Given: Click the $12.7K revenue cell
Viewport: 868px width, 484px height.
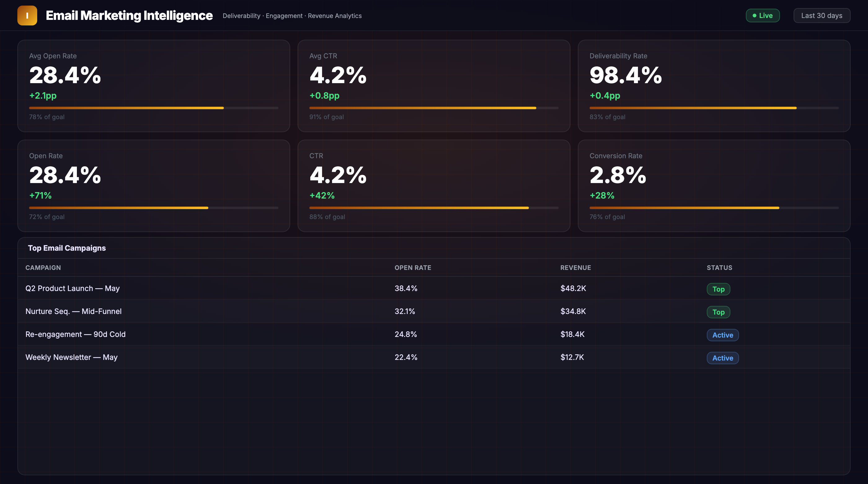Looking at the screenshot, I should coord(572,357).
